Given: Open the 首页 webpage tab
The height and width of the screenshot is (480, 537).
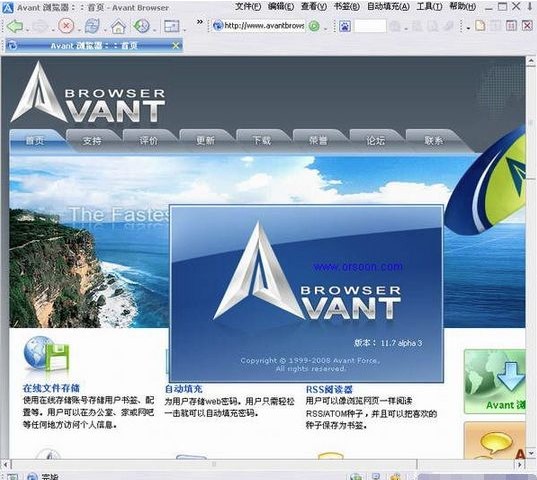Looking at the screenshot, I should 35,140.
